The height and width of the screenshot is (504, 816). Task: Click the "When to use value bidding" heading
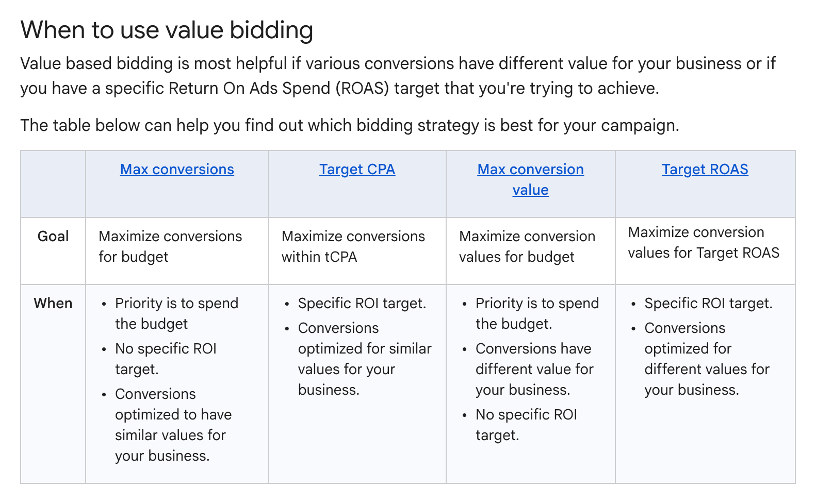click(167, 30)
